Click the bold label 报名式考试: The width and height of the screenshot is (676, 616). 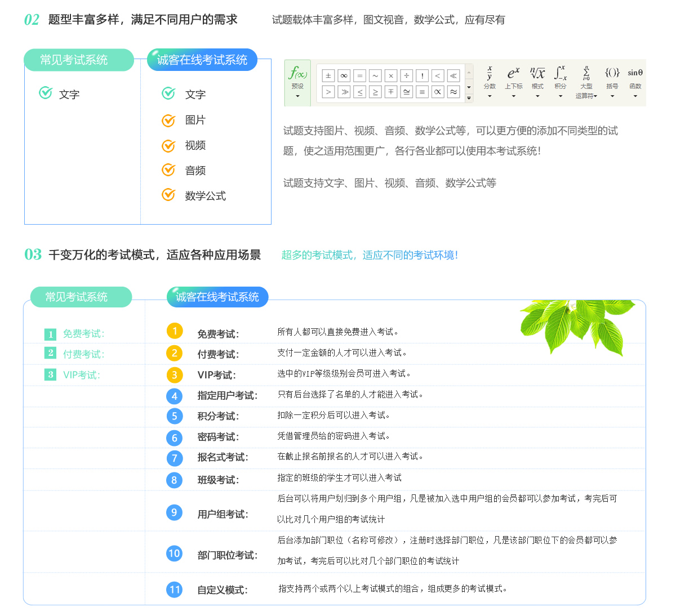(x=223, y=457)
